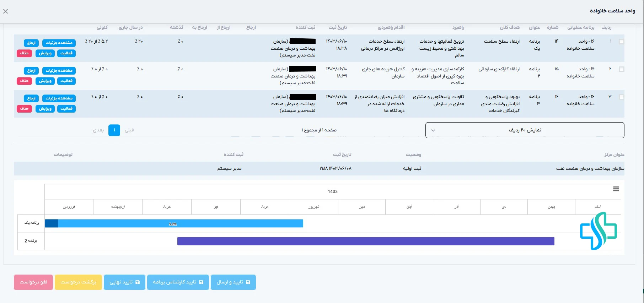
Task: Click the مدیر سیستم cell in status table
Action: coord(230,168)
